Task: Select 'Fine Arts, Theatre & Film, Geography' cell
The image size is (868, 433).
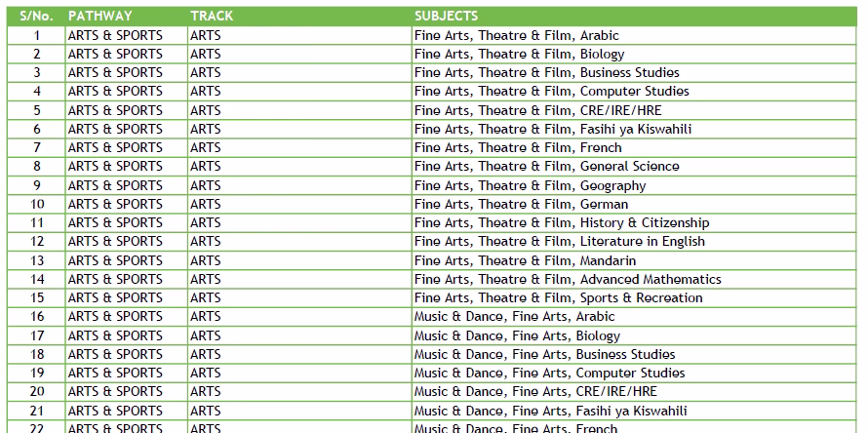Action: [x=530, y=185]
